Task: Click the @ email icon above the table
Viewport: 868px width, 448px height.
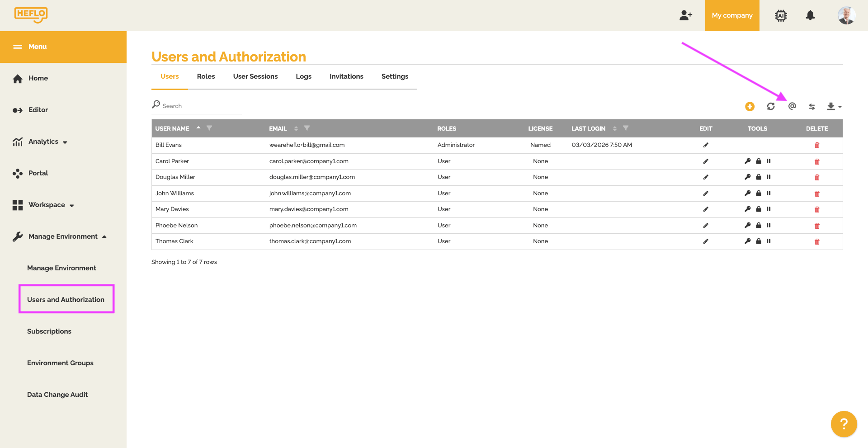Action: 792,106
